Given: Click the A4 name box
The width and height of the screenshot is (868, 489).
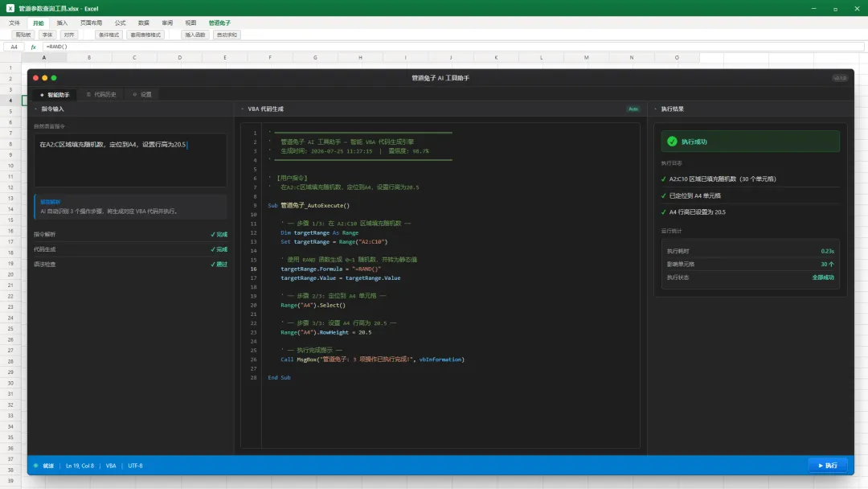Looking at the screenshot, I should [x=14, y=47].
